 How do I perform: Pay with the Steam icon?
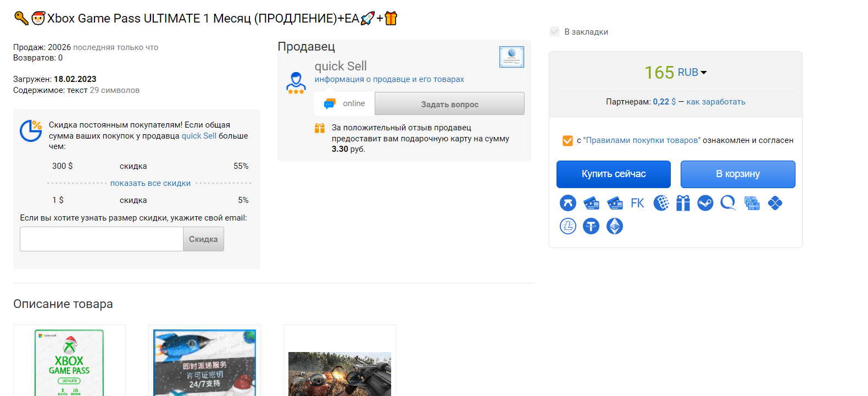tap(705, 203)
